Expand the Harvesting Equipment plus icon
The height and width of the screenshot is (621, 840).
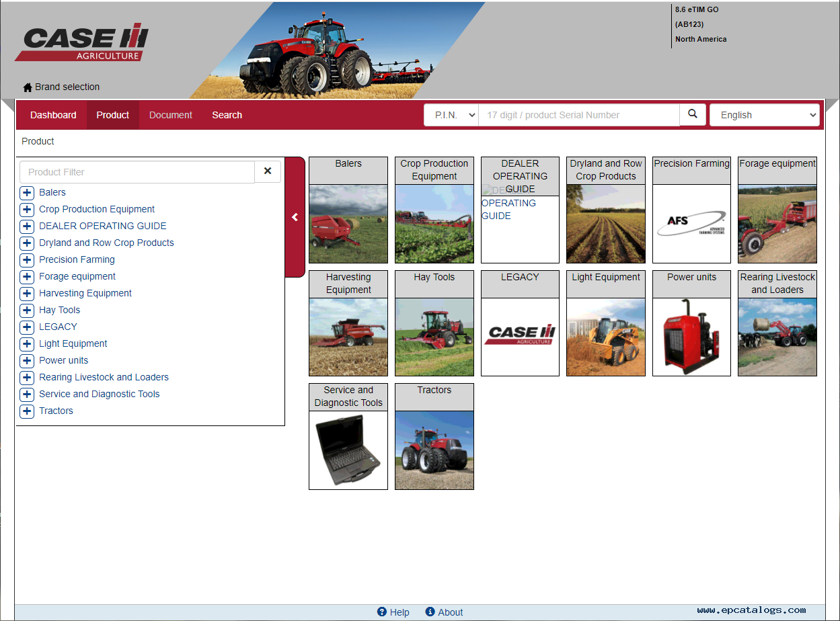[27, 293]
